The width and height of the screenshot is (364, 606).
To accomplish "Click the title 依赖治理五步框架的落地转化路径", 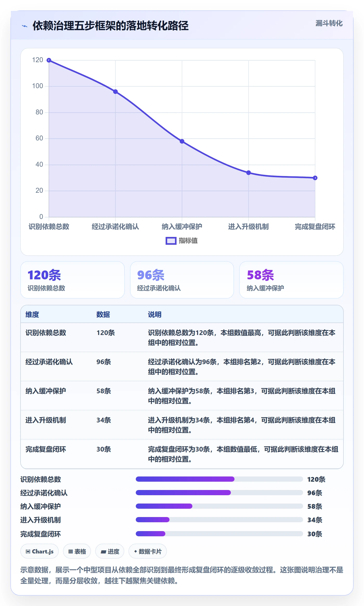I will (x=110, y=26).
